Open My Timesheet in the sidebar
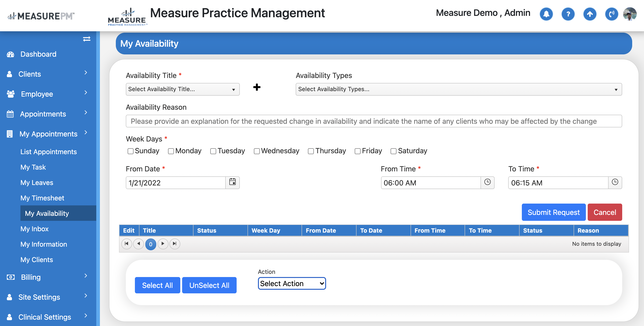 point(42,198)
